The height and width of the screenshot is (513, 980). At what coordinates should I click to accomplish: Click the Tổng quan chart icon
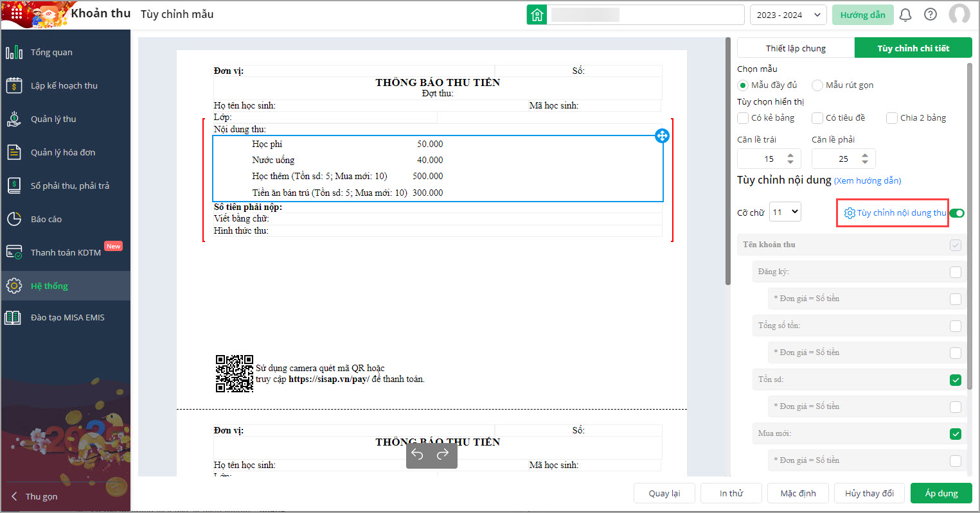click(14, 52)
